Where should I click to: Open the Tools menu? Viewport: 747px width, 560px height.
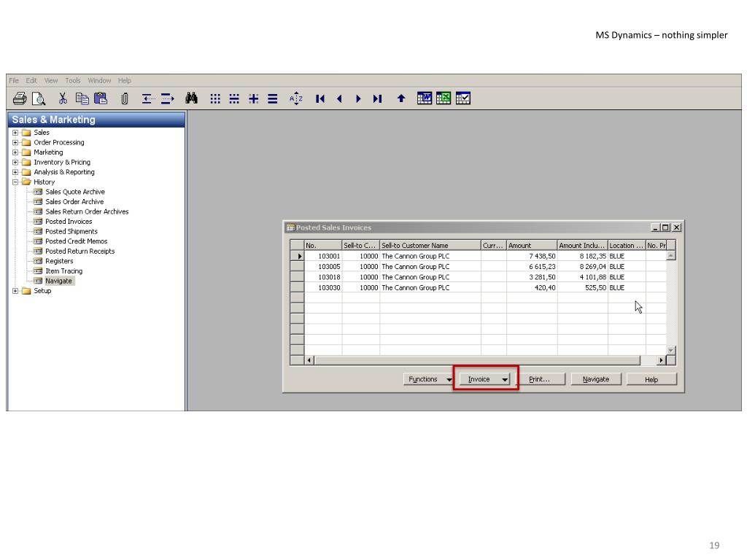73,80
